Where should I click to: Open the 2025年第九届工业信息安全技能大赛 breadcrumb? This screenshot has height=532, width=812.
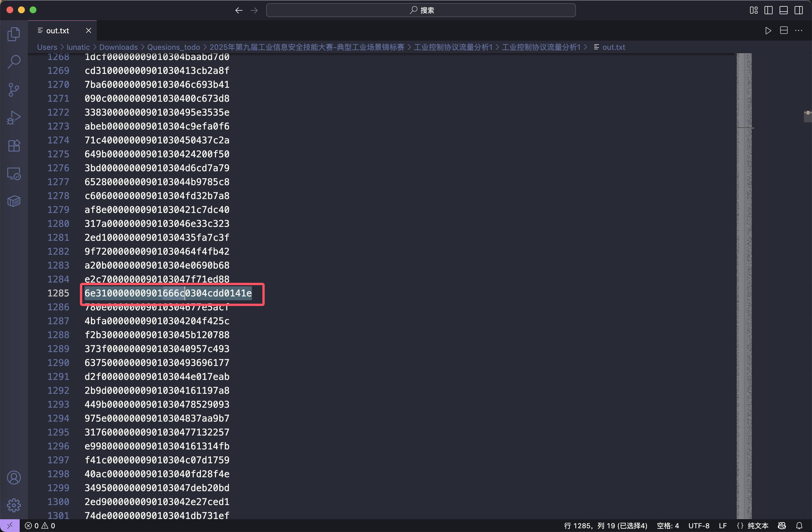[x=307, y=47]
